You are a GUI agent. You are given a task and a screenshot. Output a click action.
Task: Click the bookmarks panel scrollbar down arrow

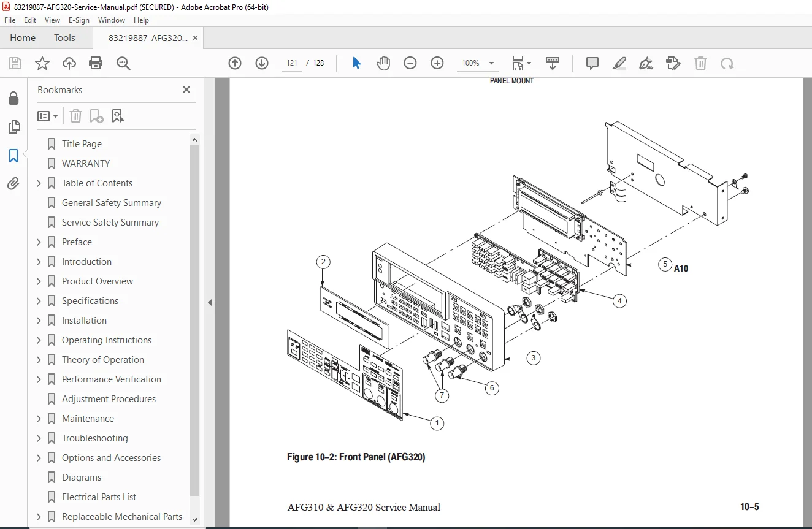(195, 520)
